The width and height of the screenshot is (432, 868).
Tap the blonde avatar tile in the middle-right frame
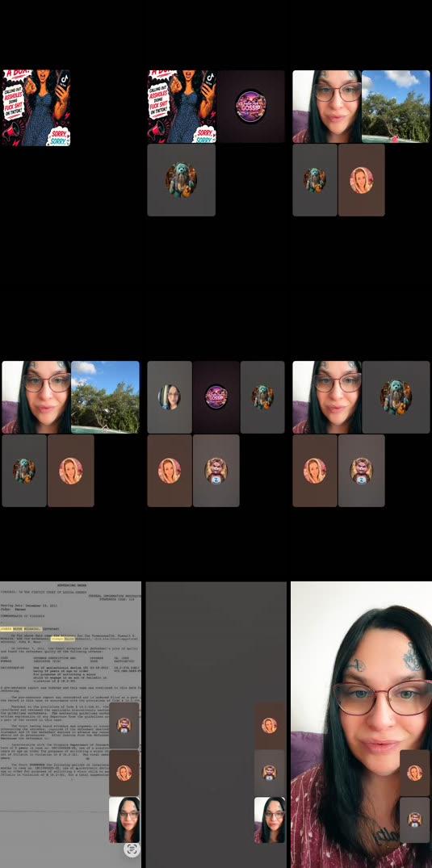tap(315, 471)
